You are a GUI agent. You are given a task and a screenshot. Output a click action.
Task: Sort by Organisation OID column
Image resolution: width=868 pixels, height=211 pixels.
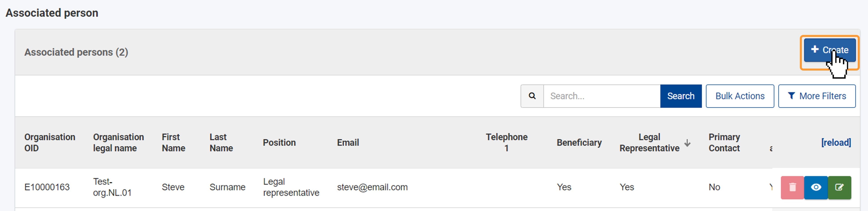[x=50, y=143]
